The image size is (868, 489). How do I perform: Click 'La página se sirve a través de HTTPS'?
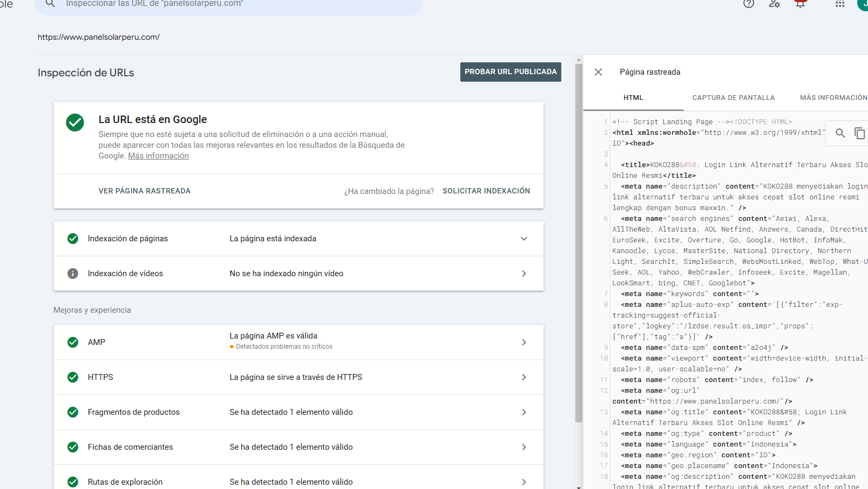coord(296,377)
